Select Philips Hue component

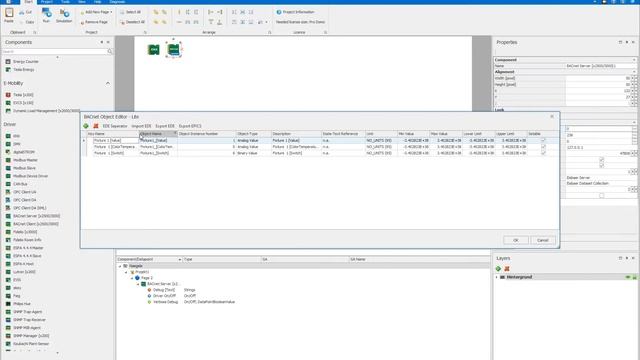(18, 304)
